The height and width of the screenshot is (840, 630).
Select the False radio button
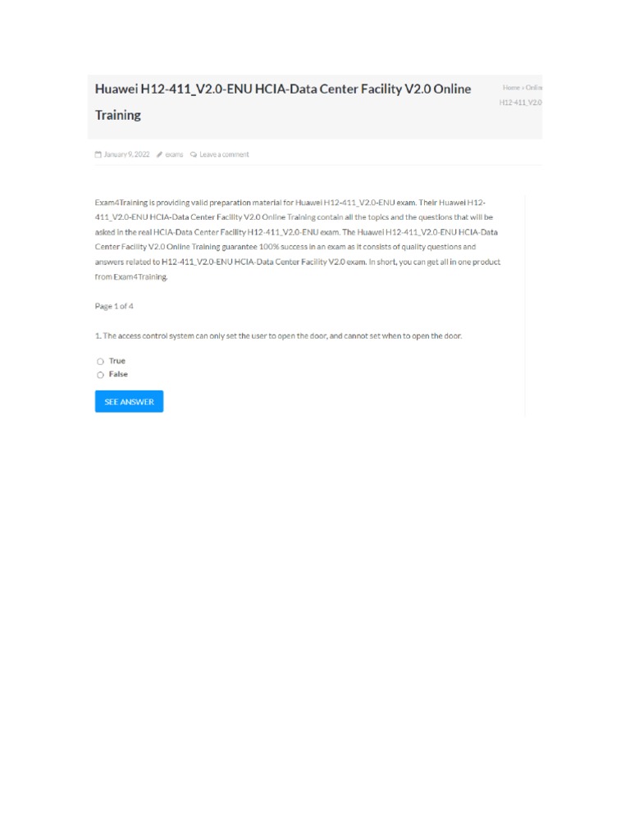click(x=100, y=375)
